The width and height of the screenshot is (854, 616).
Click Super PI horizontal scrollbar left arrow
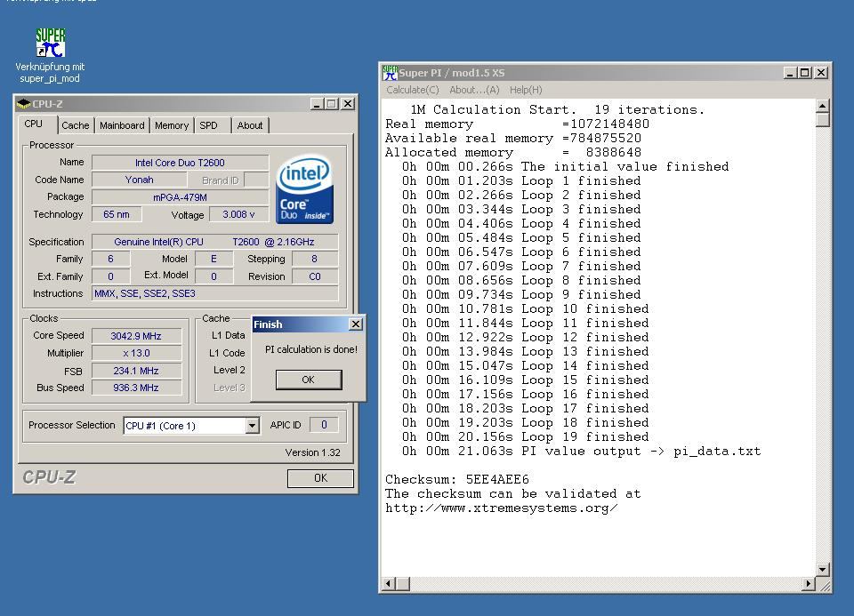(389, 584)
